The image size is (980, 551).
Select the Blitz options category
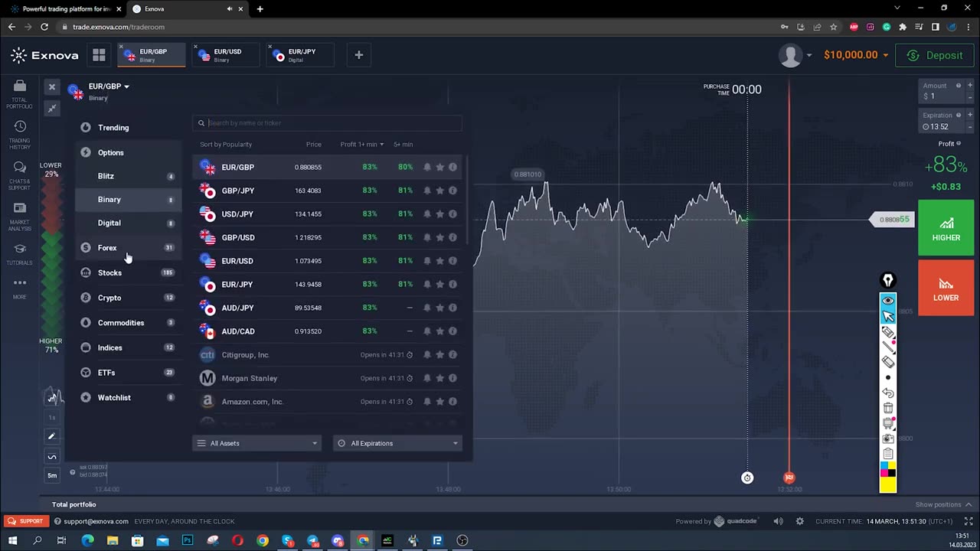128,176
